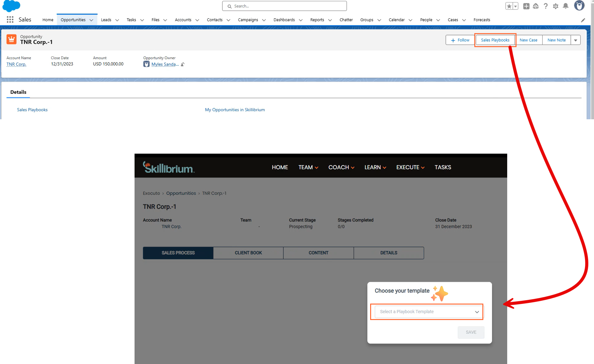This screenshot has height=364, width=594.
Task: Click the Skillibrium logo
Action: (x=168, y=167)
